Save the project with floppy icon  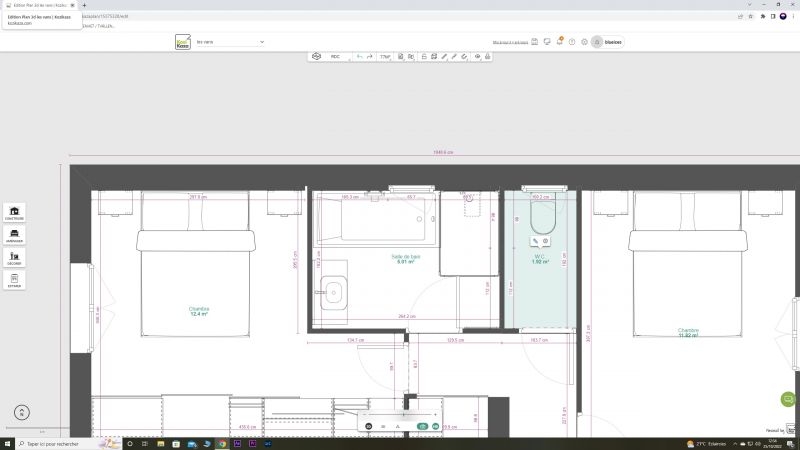535,42
